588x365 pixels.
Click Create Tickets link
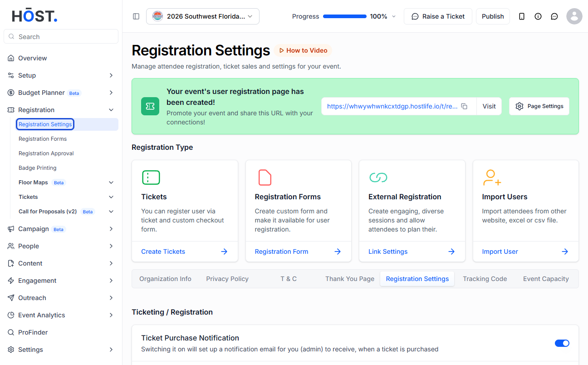point(163,252)
